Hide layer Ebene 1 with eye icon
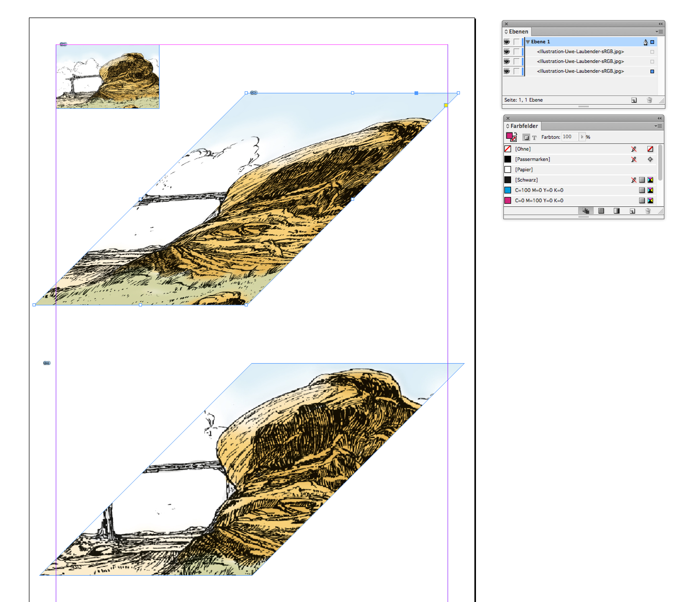This screenshot has height=602, width=700. (x=507, y=42)
